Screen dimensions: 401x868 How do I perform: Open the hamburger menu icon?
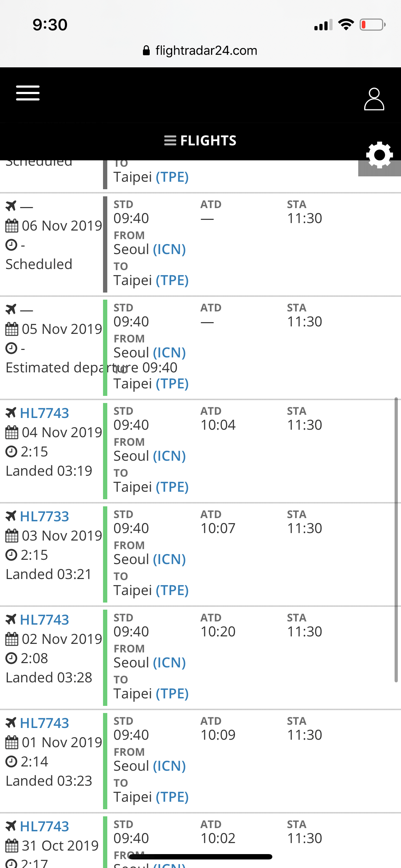coord(28,93)
